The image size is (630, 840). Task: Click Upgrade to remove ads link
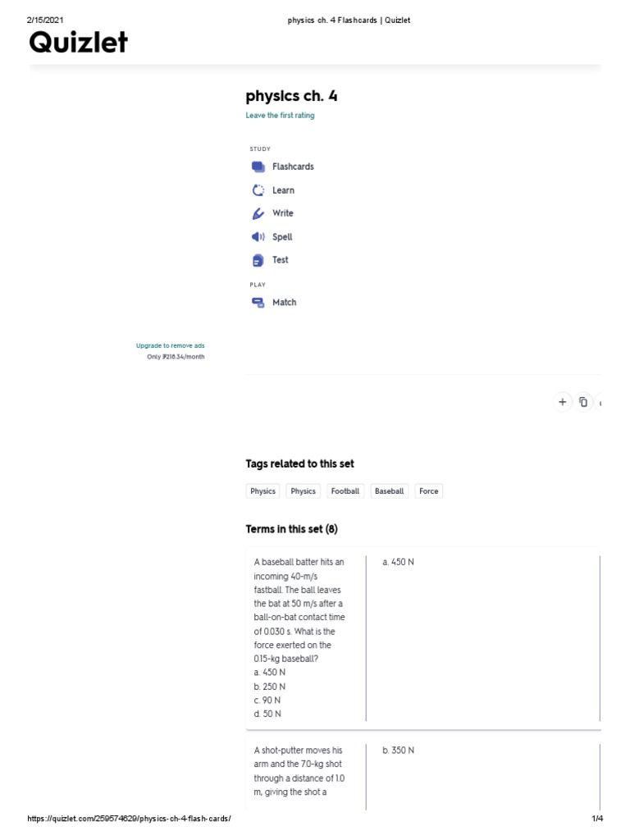point(170,346)
